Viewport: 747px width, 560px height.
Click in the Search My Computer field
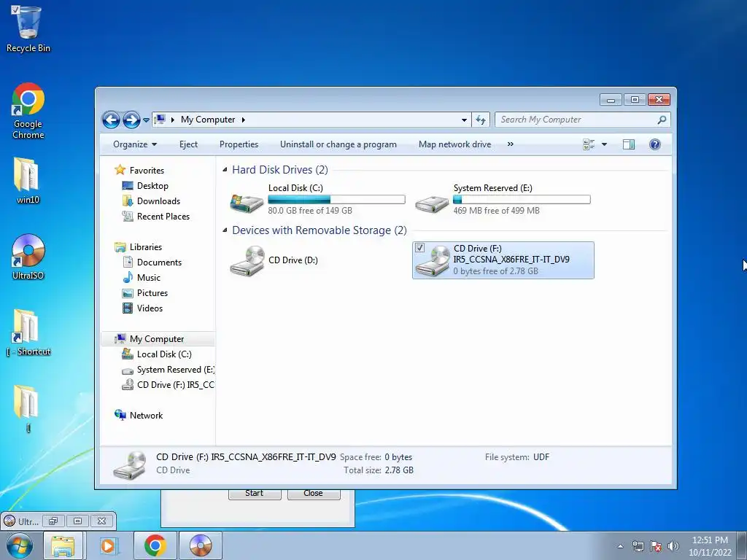coord(576,120)
